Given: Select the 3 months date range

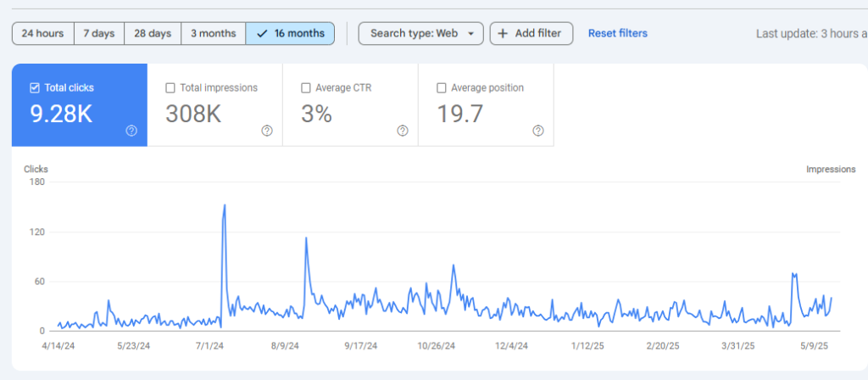Looking at the screenshot, I should (x=213, y=33).
